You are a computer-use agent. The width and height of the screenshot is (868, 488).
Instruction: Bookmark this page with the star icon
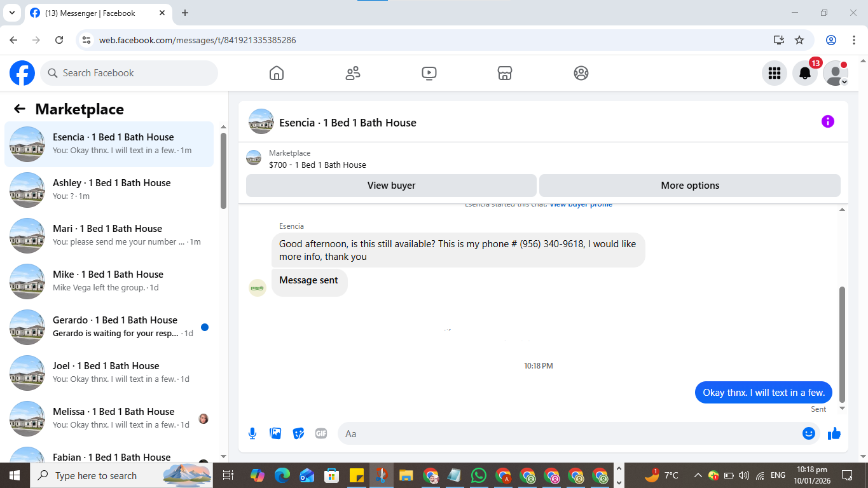[x=799, y=40]
